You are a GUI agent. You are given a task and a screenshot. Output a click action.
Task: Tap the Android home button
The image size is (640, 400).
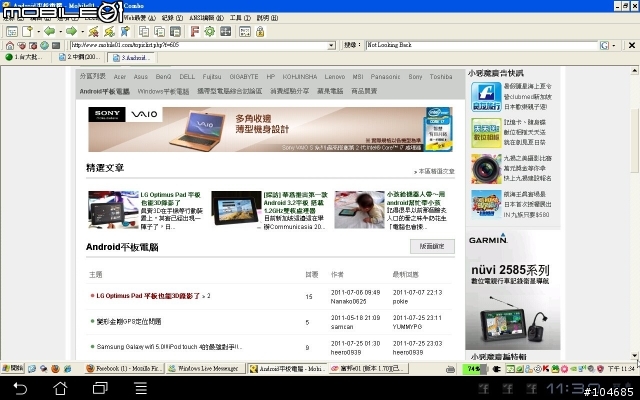tap(60, 388)
